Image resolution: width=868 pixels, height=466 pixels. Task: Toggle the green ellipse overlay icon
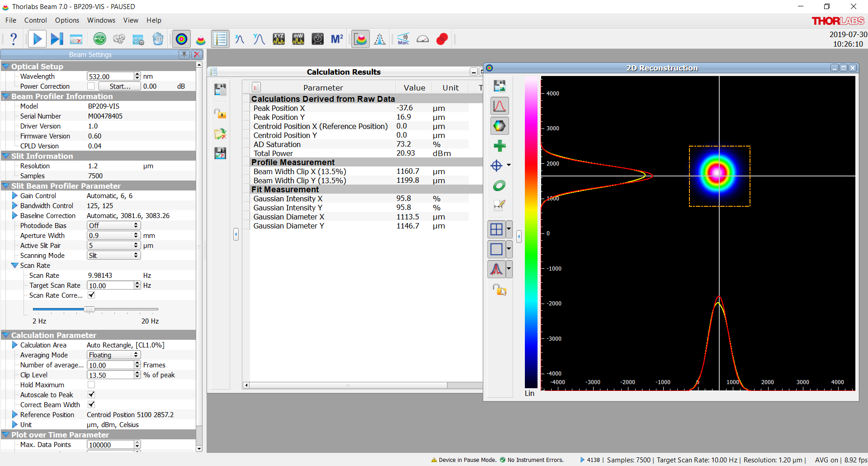point(500,185)
